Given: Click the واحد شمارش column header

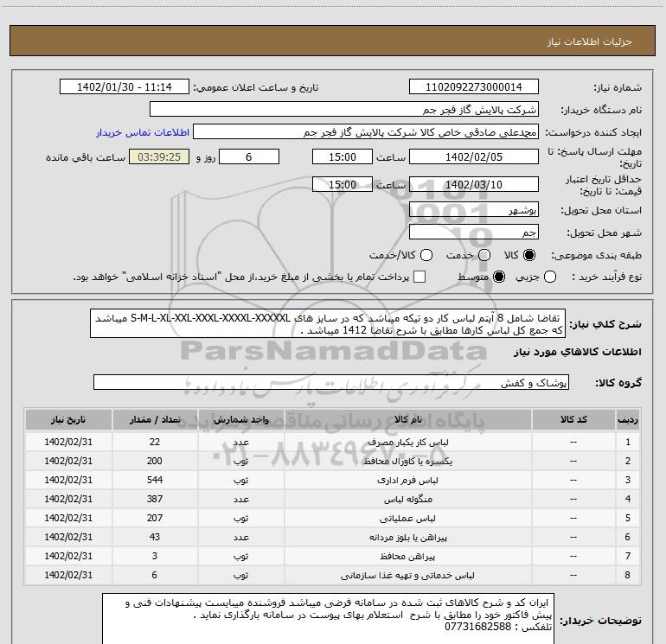Looking at the screenshot, I should [240, 419].
